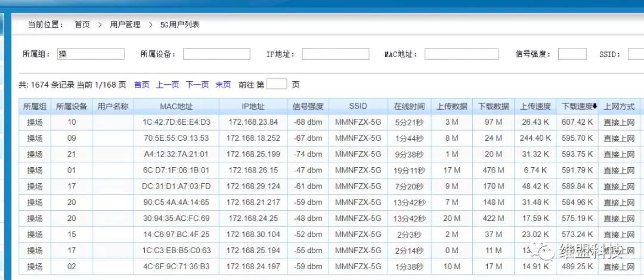Click upload speed 6.74 K
This screenshot has height=280, width=644.
tap(535, 170)
